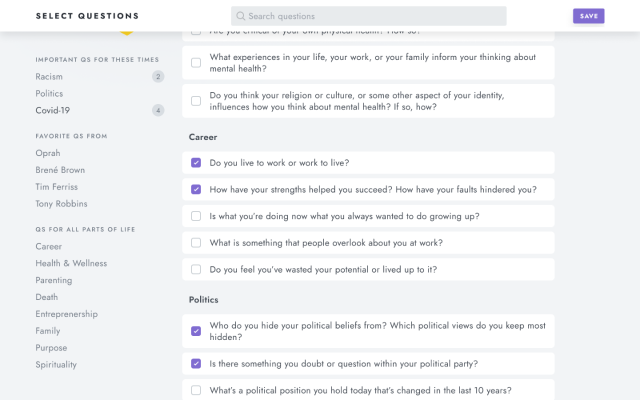Screen dimensions: 640x400
Task: Check 'Is what you're doing now' question
Action: pos(196,216)
